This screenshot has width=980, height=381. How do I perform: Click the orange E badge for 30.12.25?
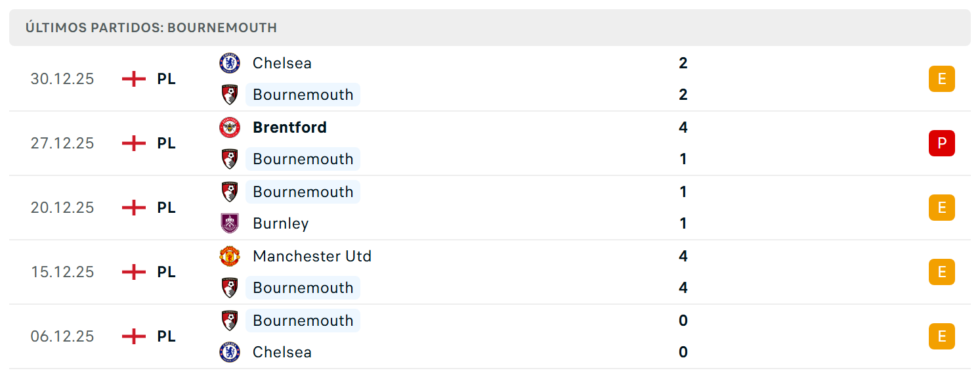click(942, 79)
